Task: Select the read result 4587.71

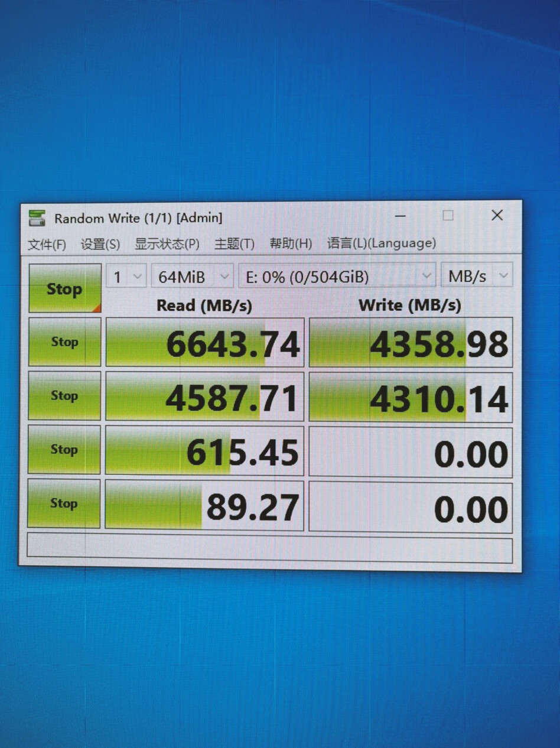Action: pyautogui.click(x=204, y=396)
